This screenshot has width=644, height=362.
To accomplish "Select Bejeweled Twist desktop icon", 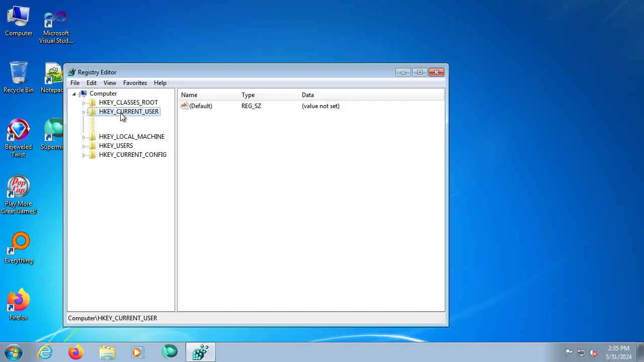I will [19, 138].
